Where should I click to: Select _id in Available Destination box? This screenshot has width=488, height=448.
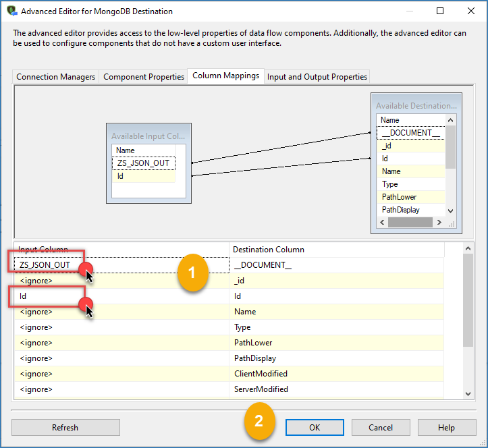coord(411,146)
